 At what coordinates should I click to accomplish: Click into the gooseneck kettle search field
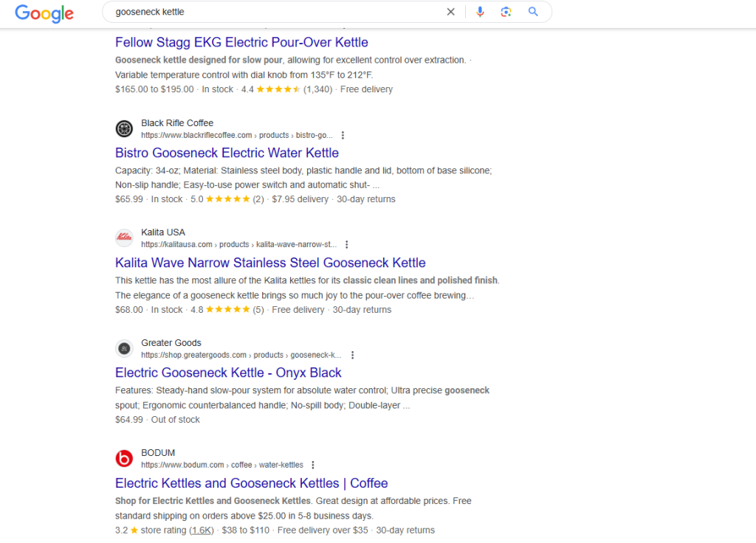(273, 12)
